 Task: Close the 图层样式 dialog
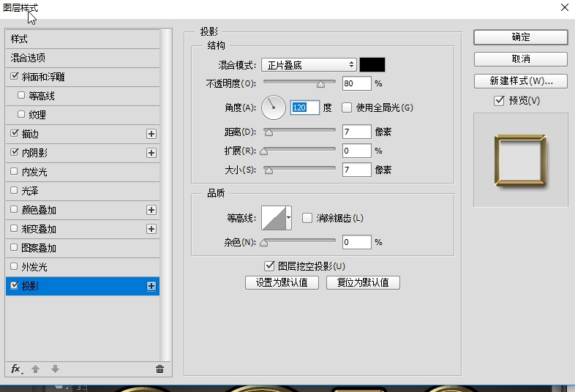click(x=564, y=7)
